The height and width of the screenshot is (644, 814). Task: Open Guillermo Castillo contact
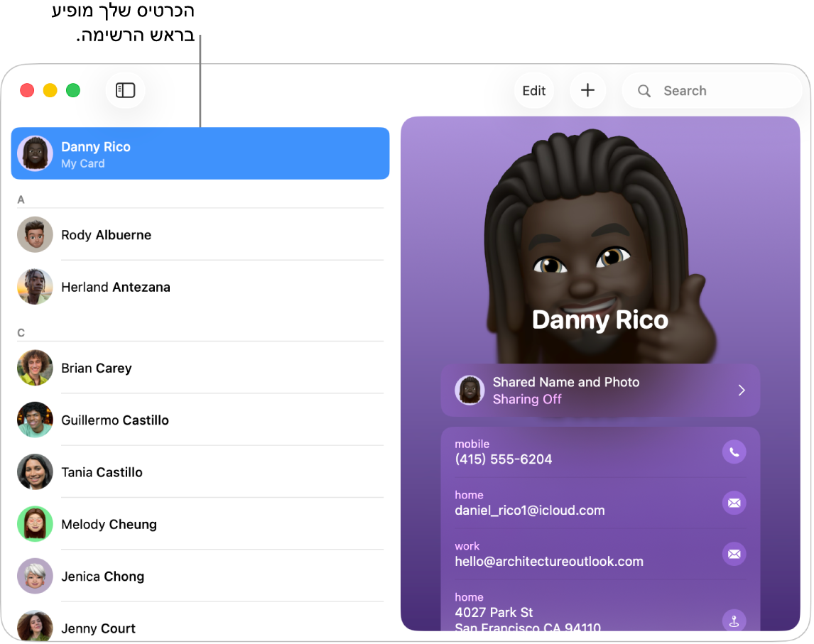pos(200,420)
